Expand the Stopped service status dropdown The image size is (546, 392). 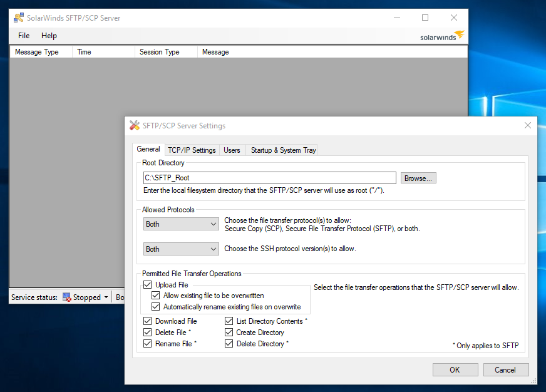coord(106,297)
